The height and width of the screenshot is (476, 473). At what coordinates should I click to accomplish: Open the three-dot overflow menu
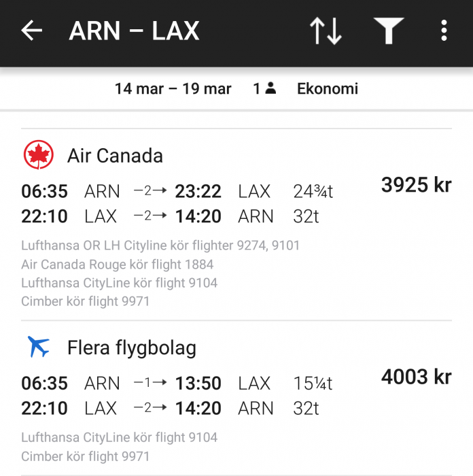[444, 31]
